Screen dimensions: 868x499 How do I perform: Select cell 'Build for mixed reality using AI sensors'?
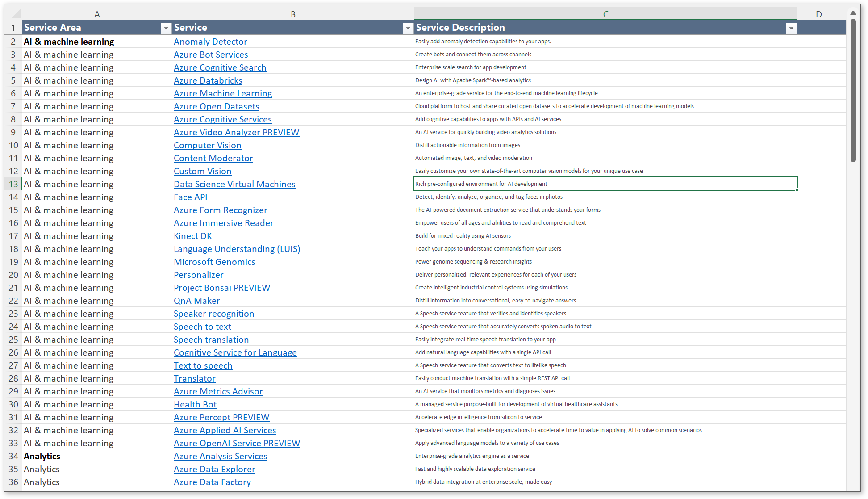605,236
